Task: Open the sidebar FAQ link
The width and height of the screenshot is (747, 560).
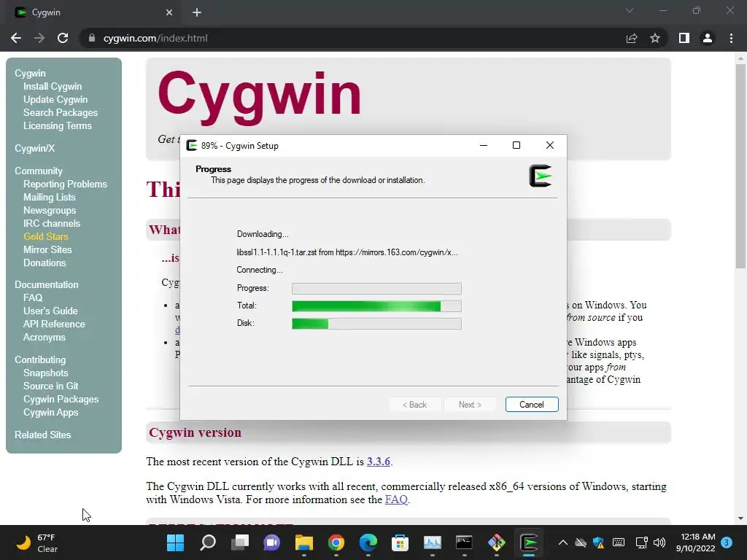Action: point(33,297)
